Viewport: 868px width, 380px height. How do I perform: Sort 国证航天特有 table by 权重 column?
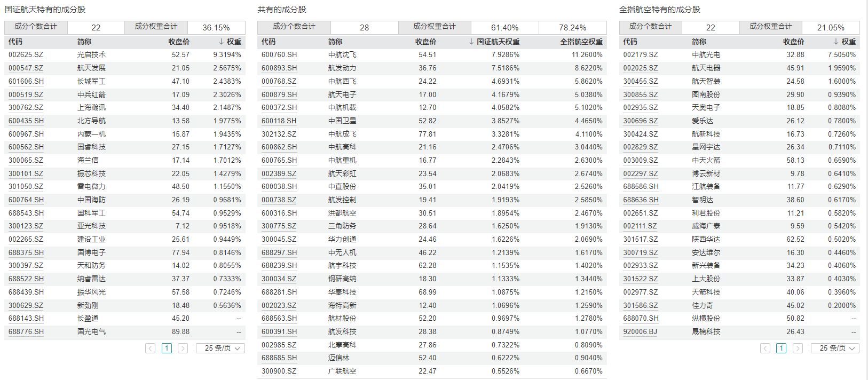230,42
